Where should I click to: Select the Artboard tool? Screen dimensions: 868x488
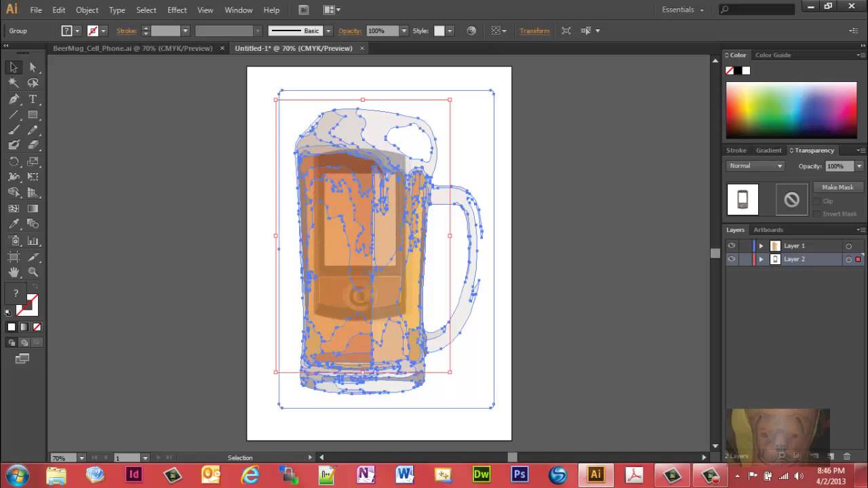[x=14, y=256]
